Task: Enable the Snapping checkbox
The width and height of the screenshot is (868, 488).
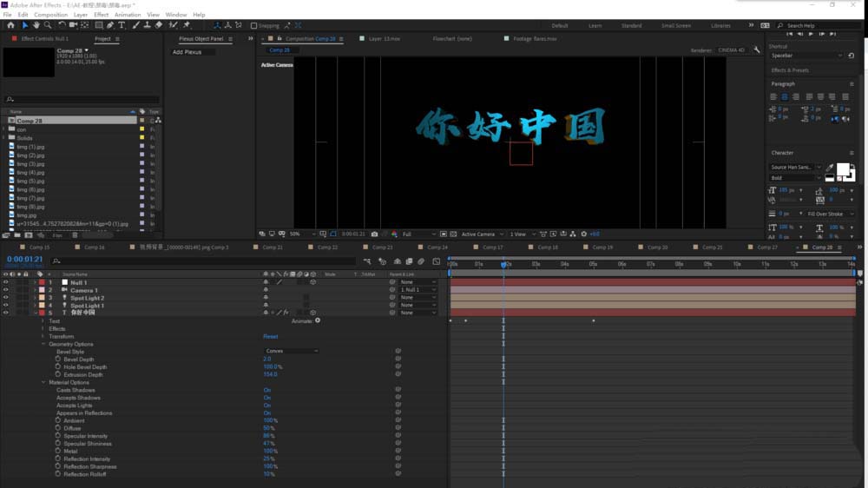Action: click(x=253, y=26)
